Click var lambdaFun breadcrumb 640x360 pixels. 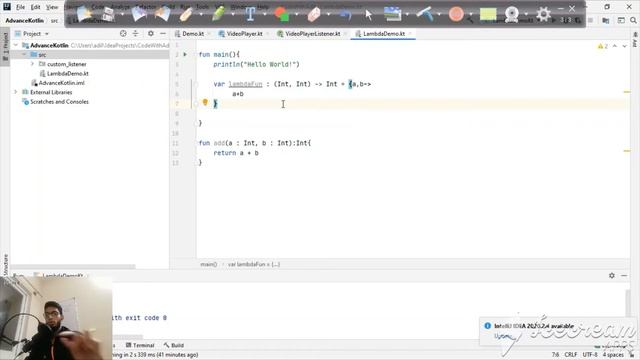pyautogui.click(x=254, y=264)
